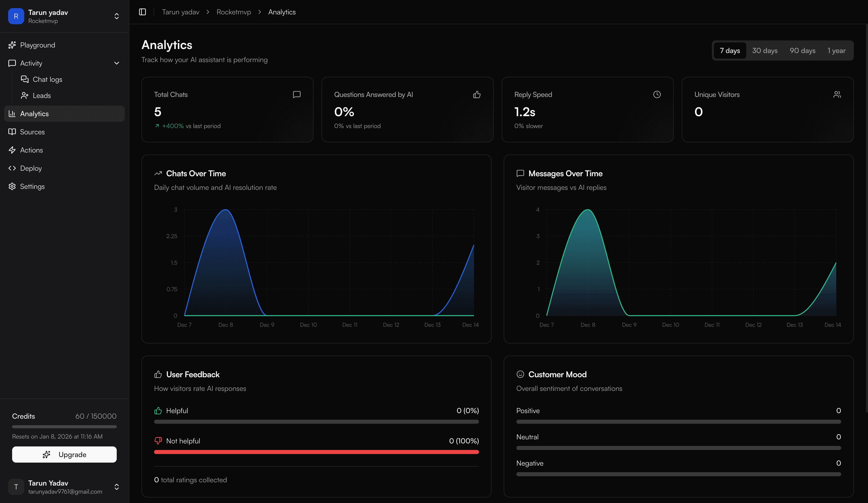Screen dimensions: 868x503
Task: Open the Playground section
Action: 37,45
